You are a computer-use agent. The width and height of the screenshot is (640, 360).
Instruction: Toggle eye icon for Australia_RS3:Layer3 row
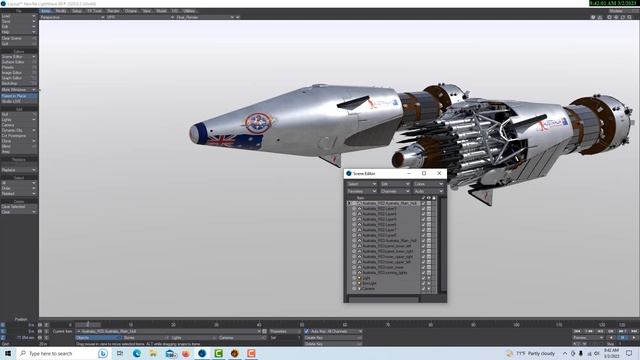pyautogui.click(x=354, y=209)
